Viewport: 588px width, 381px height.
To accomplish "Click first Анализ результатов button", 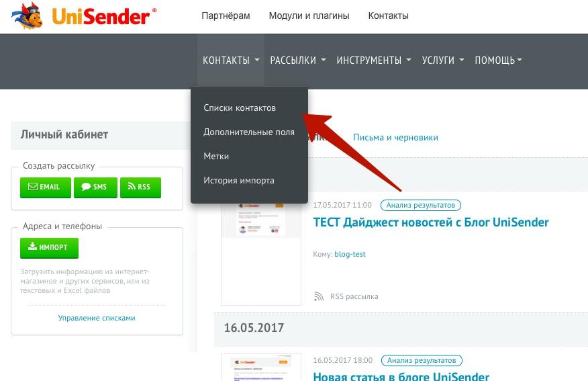I will click(x=420, y=206).
